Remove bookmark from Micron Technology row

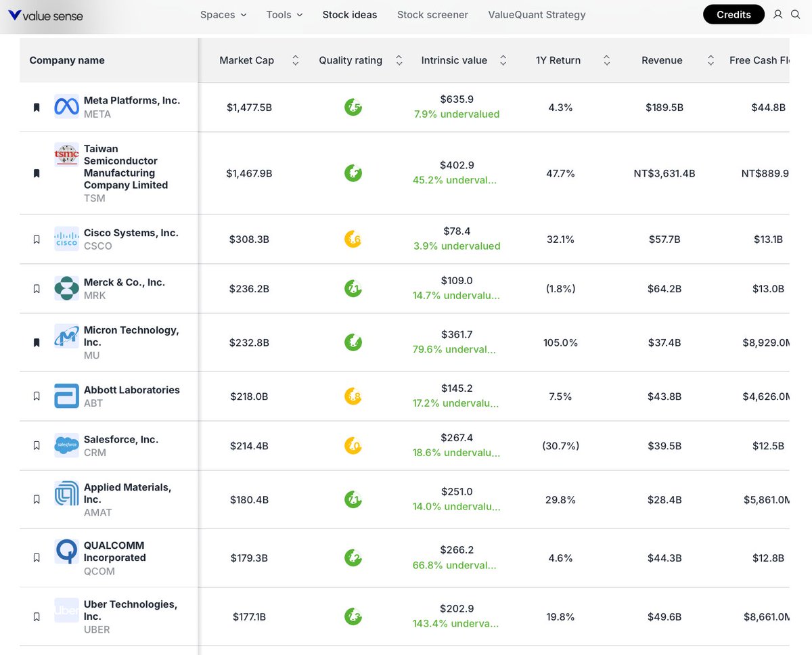(x=37, y=342)
